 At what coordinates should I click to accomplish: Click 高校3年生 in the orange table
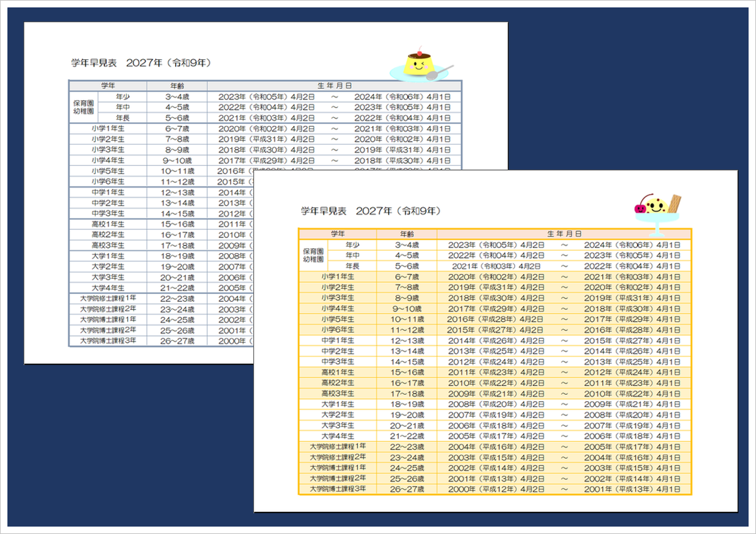pos(338,394)
